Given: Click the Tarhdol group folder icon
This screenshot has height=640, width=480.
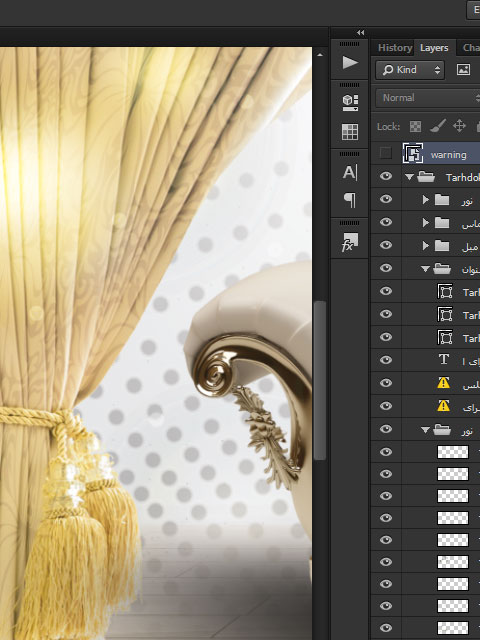Looking at the screenshot, I should click(426, 177).
